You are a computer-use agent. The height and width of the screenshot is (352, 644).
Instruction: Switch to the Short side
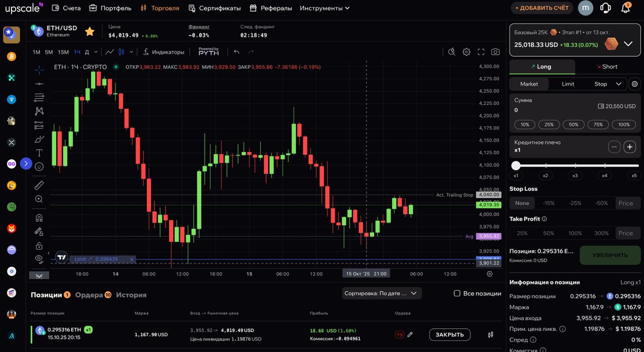[606, 66]
